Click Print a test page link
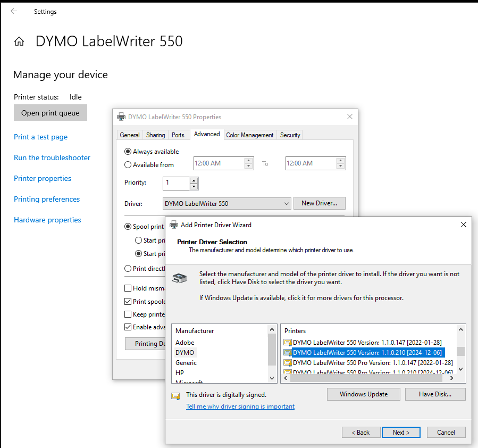Screen dimensions: 478x448 point(40,137)
